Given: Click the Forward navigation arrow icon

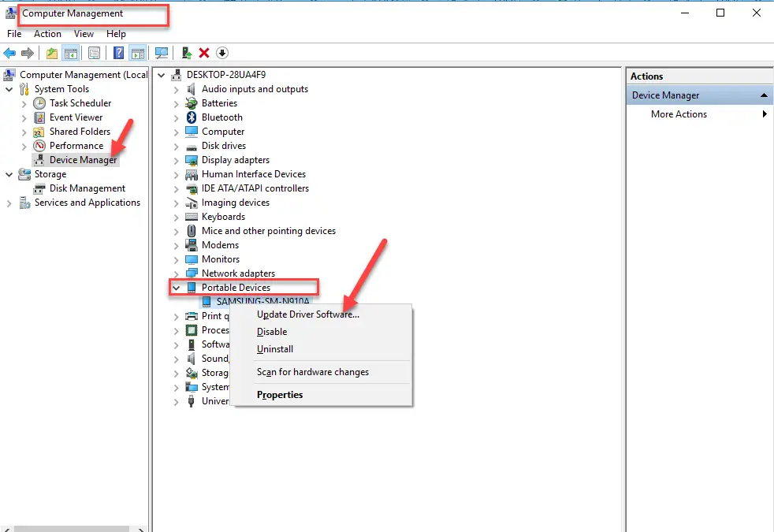Looking at the screenshot, I should (27, 53).
